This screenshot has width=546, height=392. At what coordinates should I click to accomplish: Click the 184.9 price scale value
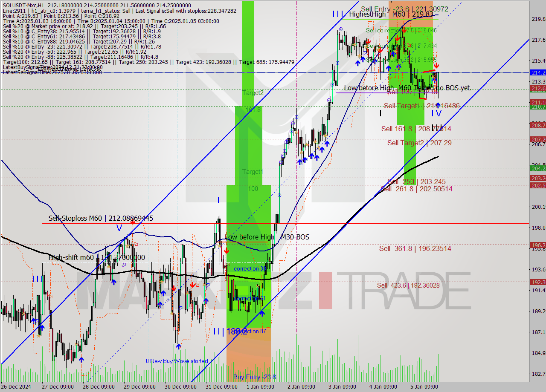[538, 353]
